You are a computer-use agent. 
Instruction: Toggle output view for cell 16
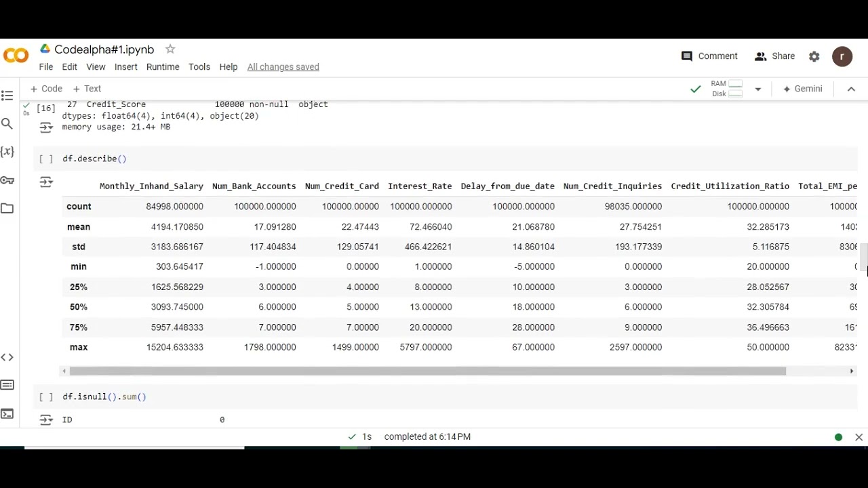(46, 127)
